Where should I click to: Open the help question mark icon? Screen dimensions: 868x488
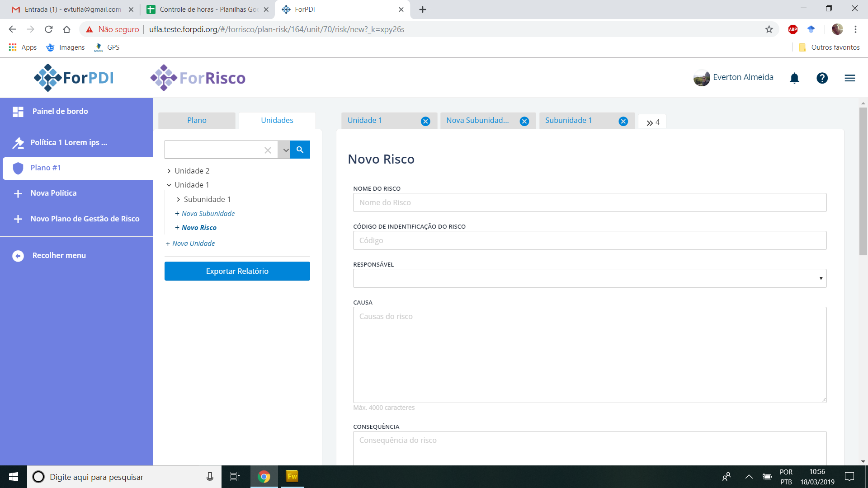click(x=822, y=78)
